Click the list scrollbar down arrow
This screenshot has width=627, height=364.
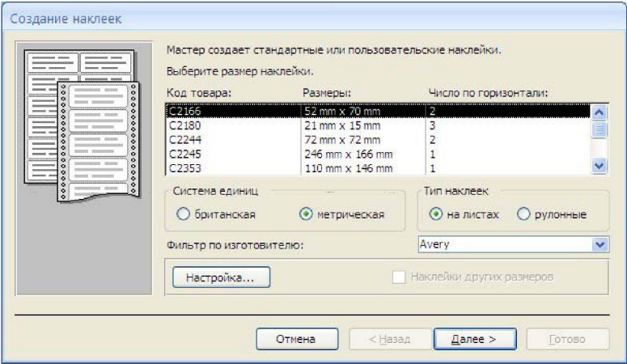(x=599, y=165)
